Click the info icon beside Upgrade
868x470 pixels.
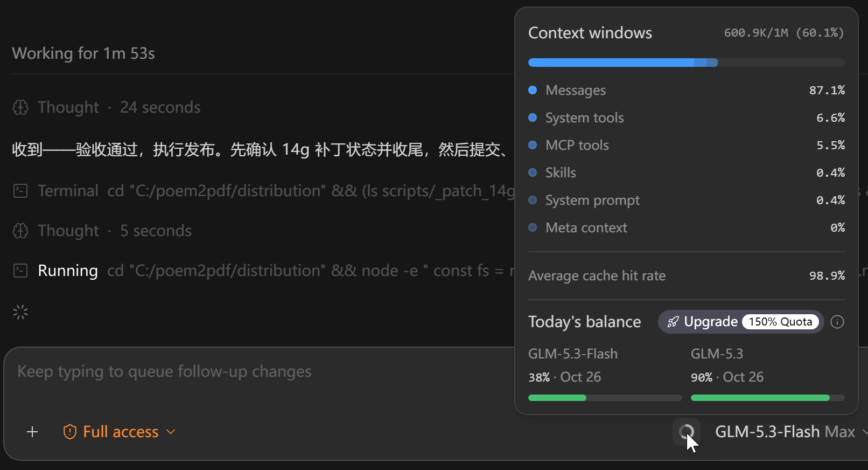click(837, 322)
